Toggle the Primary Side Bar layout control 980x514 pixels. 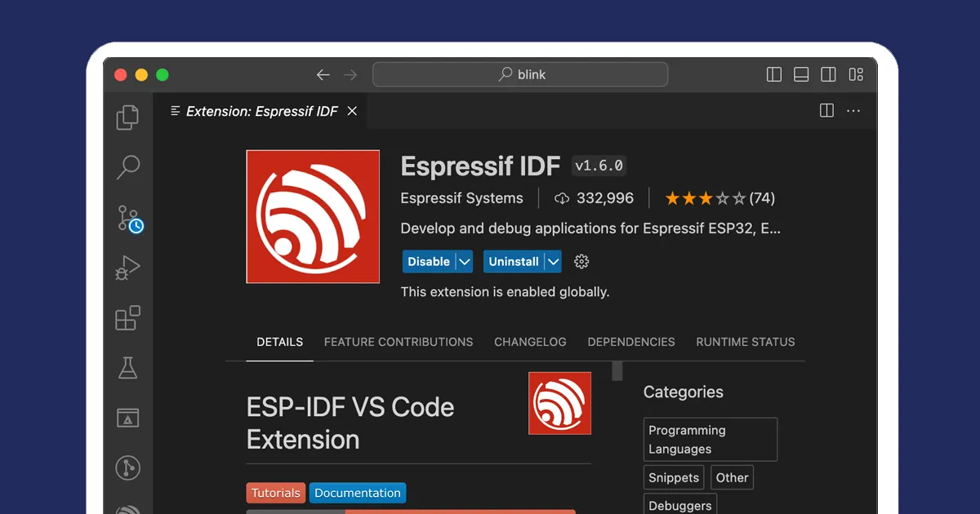[773, 74]
